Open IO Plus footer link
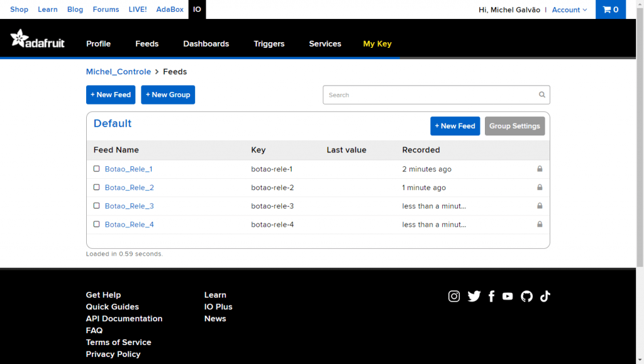This screenshot has width=644, height=364. [218, 307]
